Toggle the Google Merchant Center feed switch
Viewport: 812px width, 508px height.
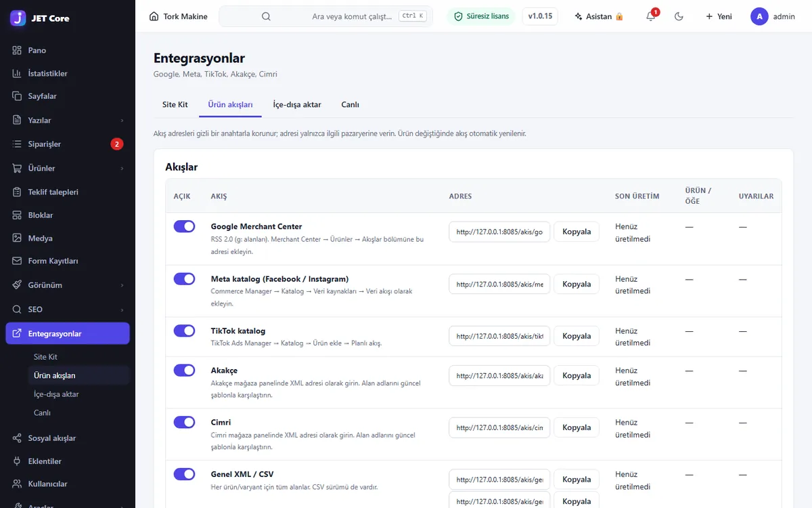184,226
